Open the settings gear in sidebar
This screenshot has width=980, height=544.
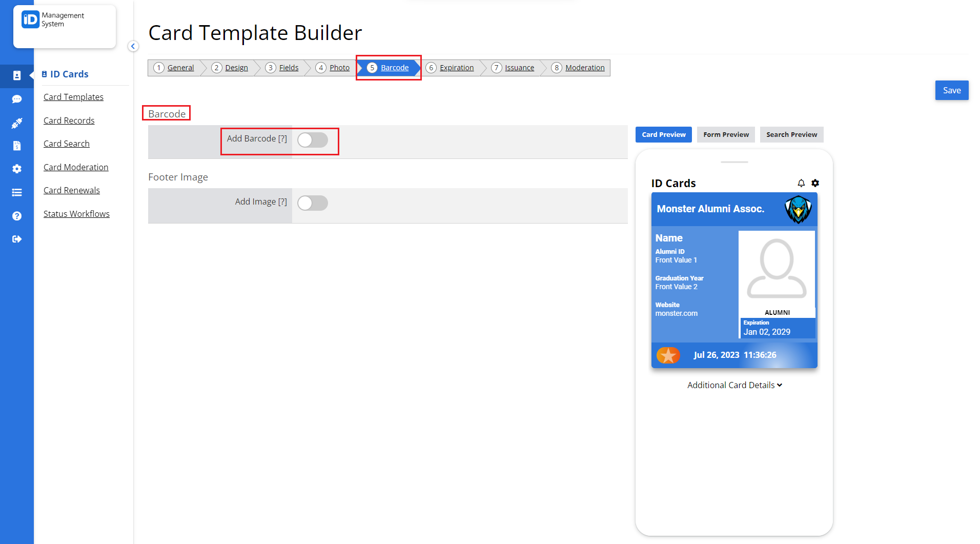(17, 169)
